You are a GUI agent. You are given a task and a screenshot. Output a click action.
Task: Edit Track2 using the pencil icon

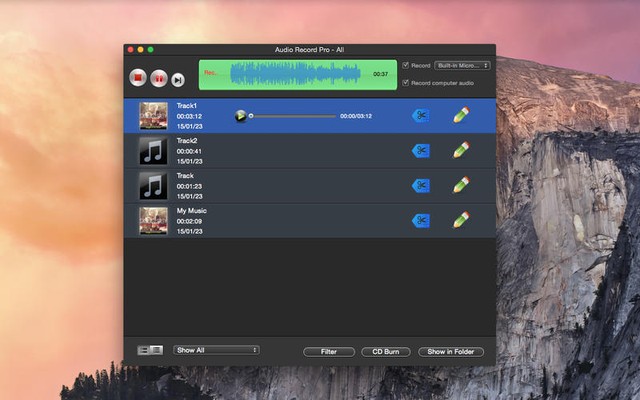461,150
